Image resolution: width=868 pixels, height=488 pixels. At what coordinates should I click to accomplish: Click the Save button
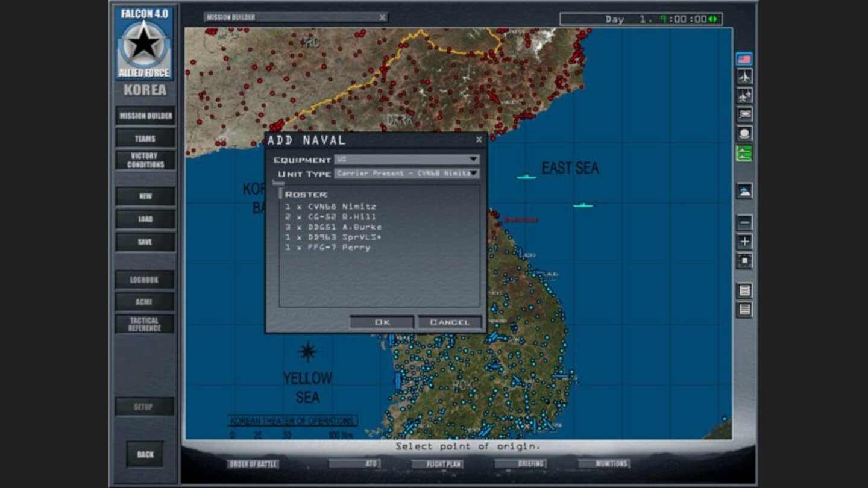pyautogui.click(x=145, y=242)
